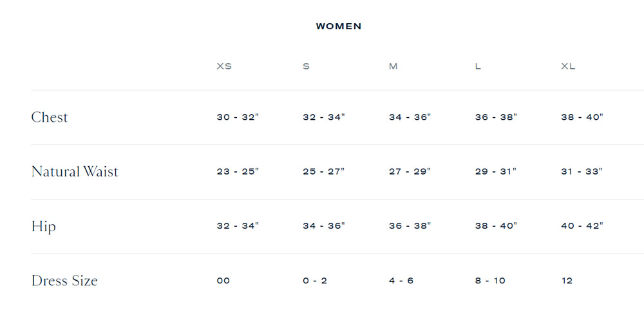
Task: Click the Dress Size row label
Action: point(64,281)
